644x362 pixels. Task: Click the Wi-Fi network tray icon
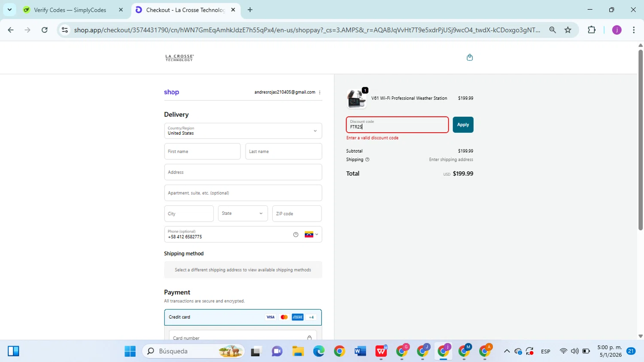tap(563, 351)
